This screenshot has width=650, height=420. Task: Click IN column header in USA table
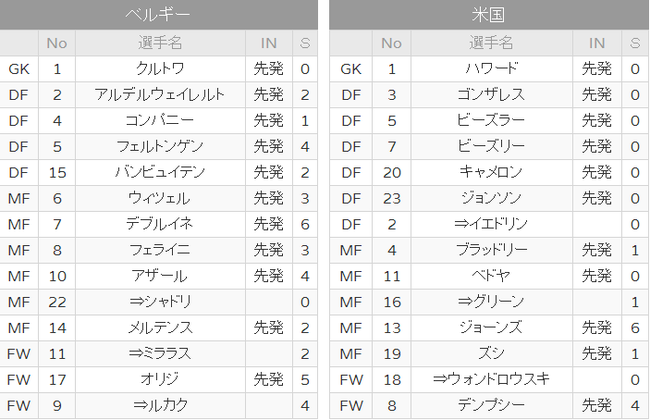coord(597,43)
